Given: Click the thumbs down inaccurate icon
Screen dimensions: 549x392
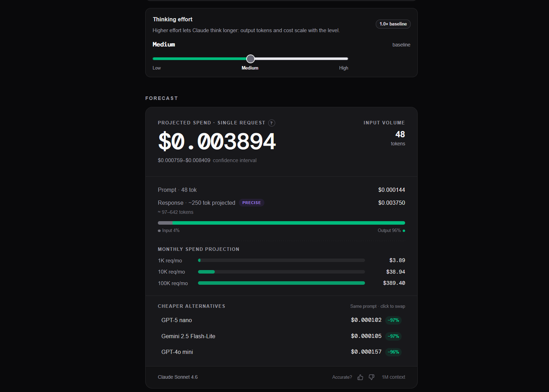Looking at the screenshot, I should [372, 377].
